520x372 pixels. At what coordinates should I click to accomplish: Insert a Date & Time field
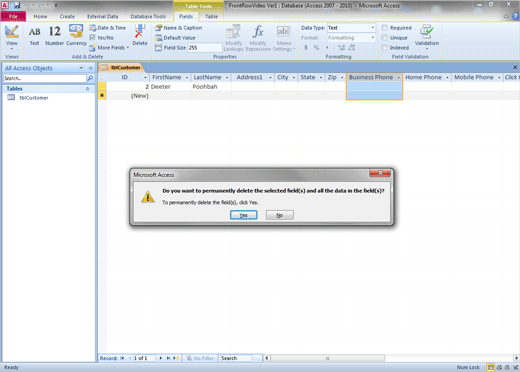(107, 28)
